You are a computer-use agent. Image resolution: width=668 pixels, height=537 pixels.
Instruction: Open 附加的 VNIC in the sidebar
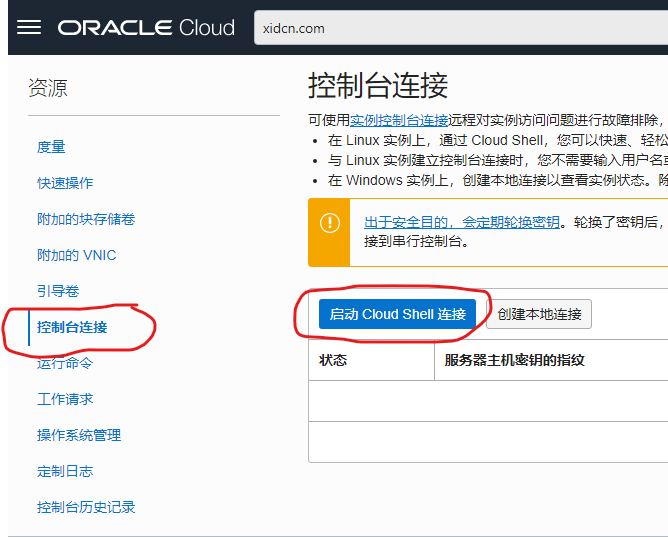click(x=77, y=255)
